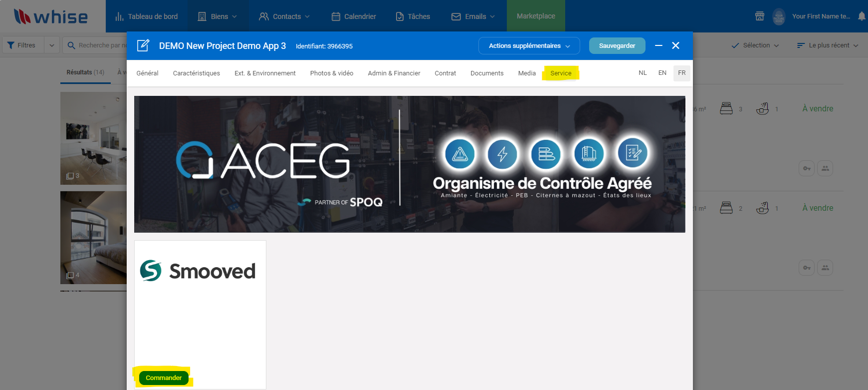Click the edit icon beside the project title

pyautogui.click(x=143, y=45)
